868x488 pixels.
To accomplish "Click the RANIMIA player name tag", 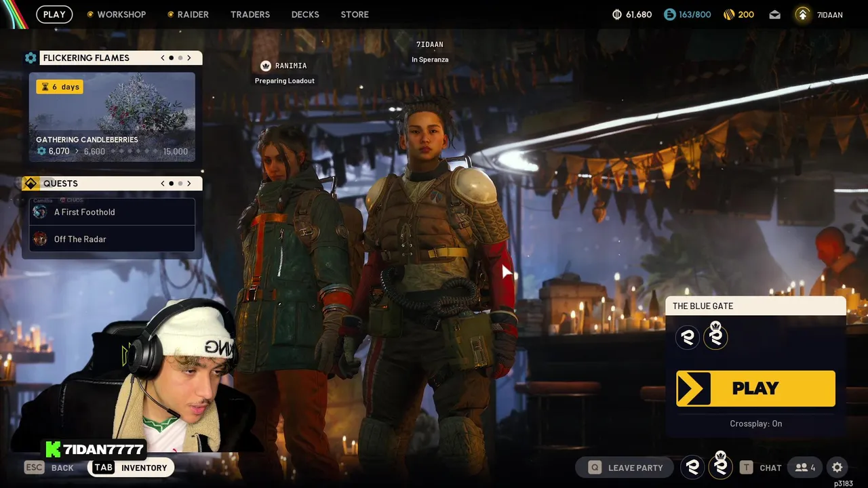I will tap(291, 66).
